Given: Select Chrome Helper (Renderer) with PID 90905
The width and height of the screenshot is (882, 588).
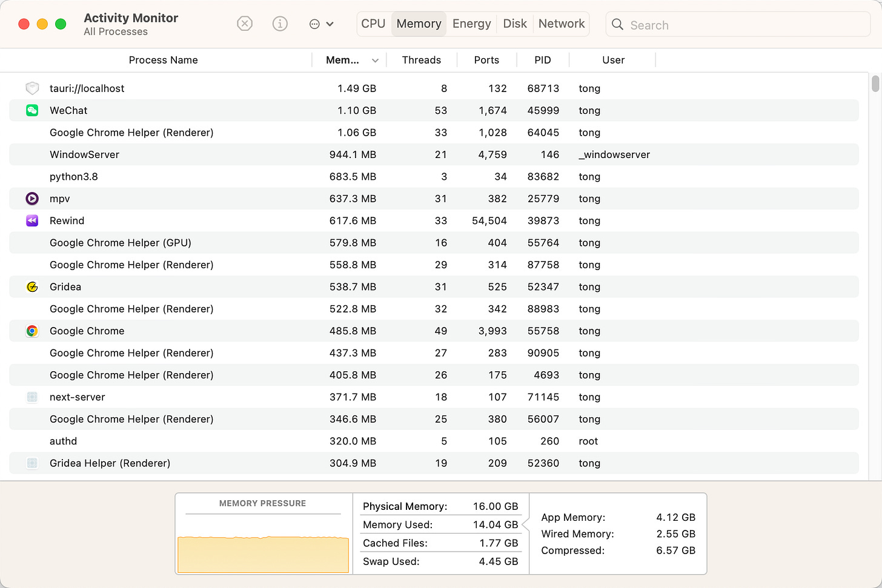Looking at the screenshot, I should (434, 353).
